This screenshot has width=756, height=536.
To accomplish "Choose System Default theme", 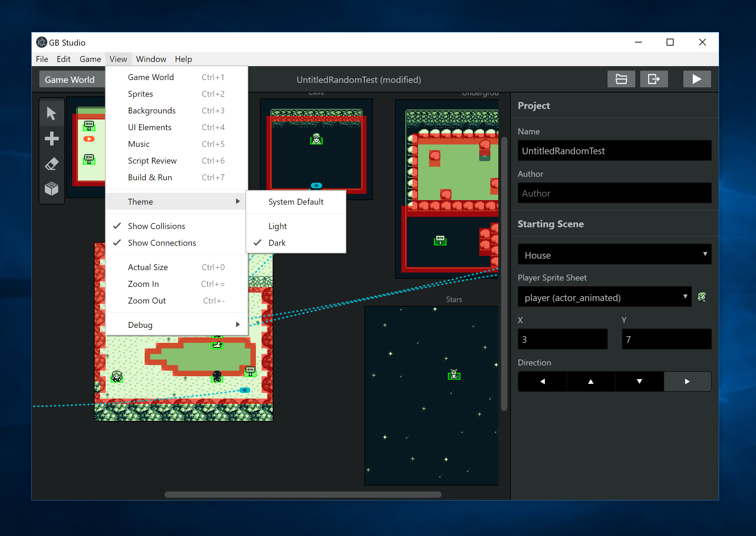I will point(296,202).
